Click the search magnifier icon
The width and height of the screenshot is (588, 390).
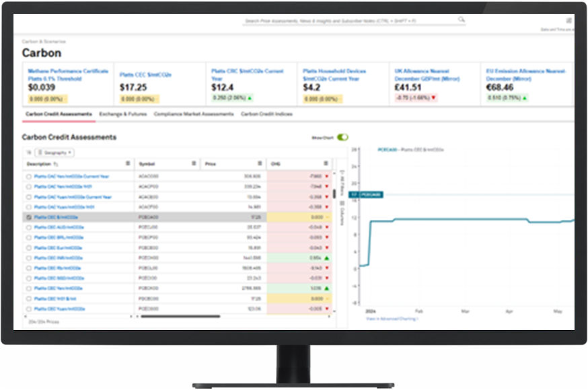click(462, 20)
